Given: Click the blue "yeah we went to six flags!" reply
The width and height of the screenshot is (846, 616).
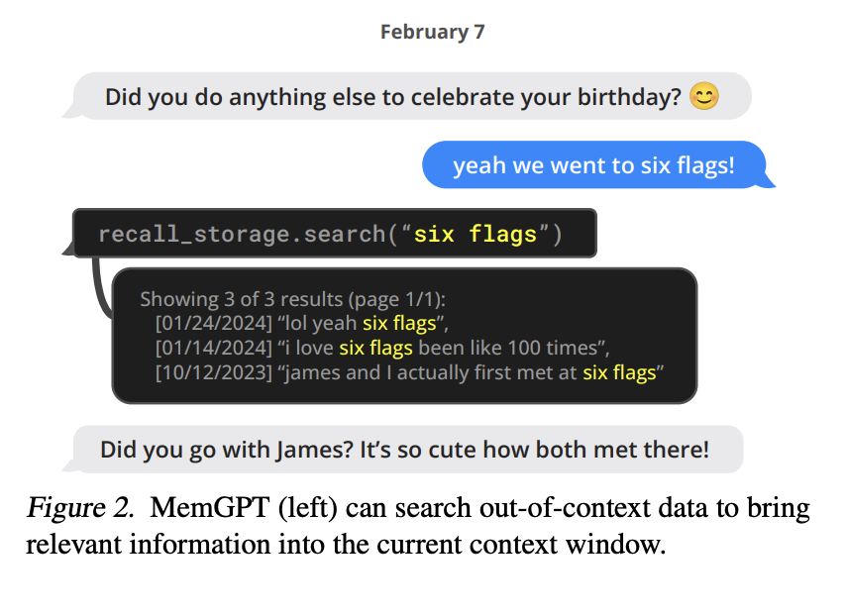Looking at the screenshot, I should [x=593, y=164].
